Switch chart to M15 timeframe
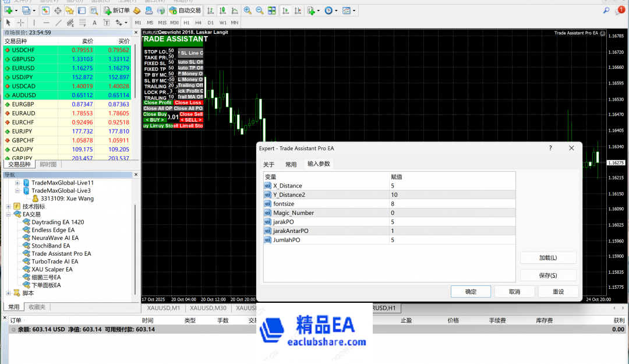629x364 pixels. tap(162, 23)
